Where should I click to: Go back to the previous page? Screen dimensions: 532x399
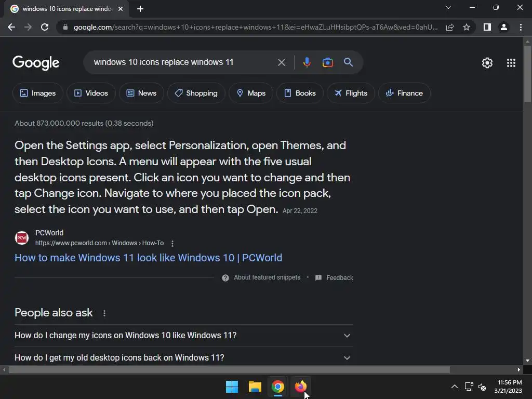point(11,27)
